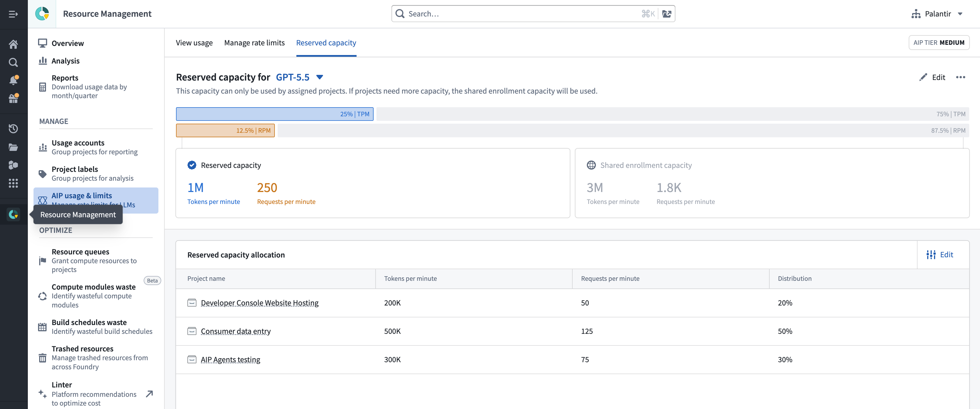
Task: Open Overview in the sidebar
Action: 96,43
